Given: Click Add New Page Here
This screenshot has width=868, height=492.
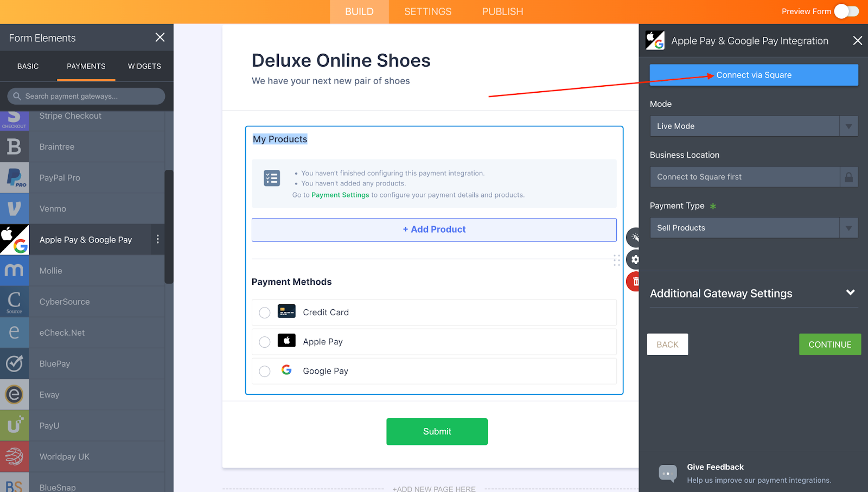Looking at the screenshot, I should (434, 489).
